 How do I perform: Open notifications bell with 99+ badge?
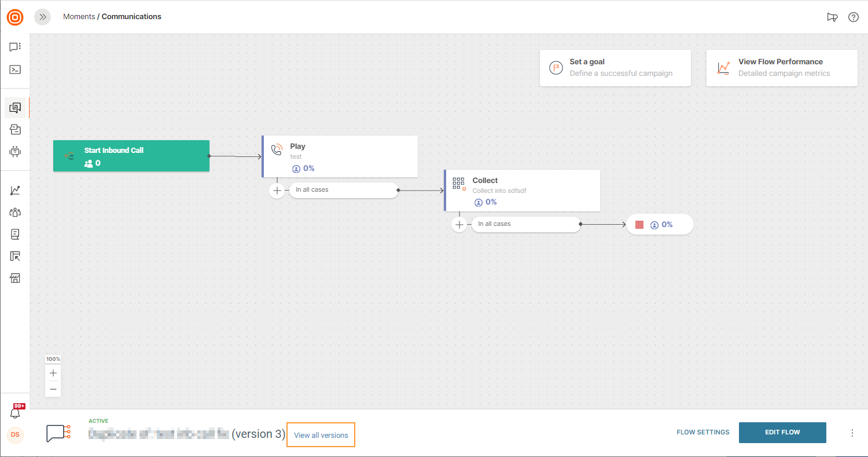[x=16, y=412]
